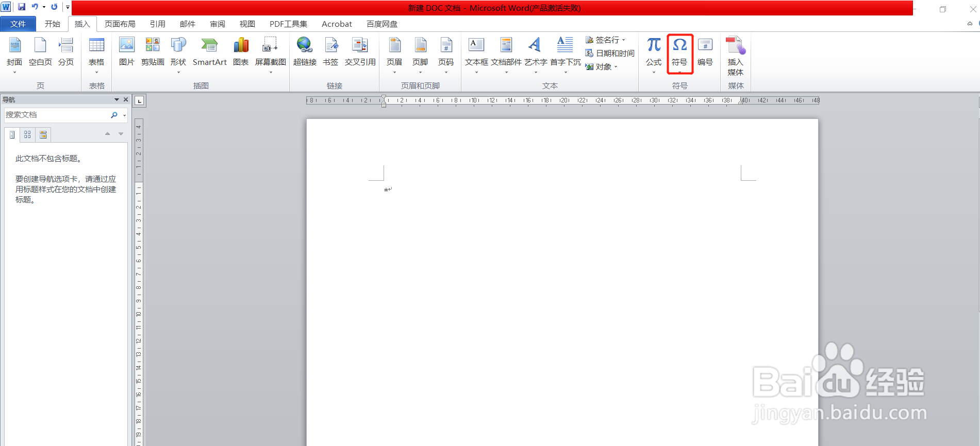This screenshot has height=446, width=980.
Task: Undo the last action
Action: point(35,7)
